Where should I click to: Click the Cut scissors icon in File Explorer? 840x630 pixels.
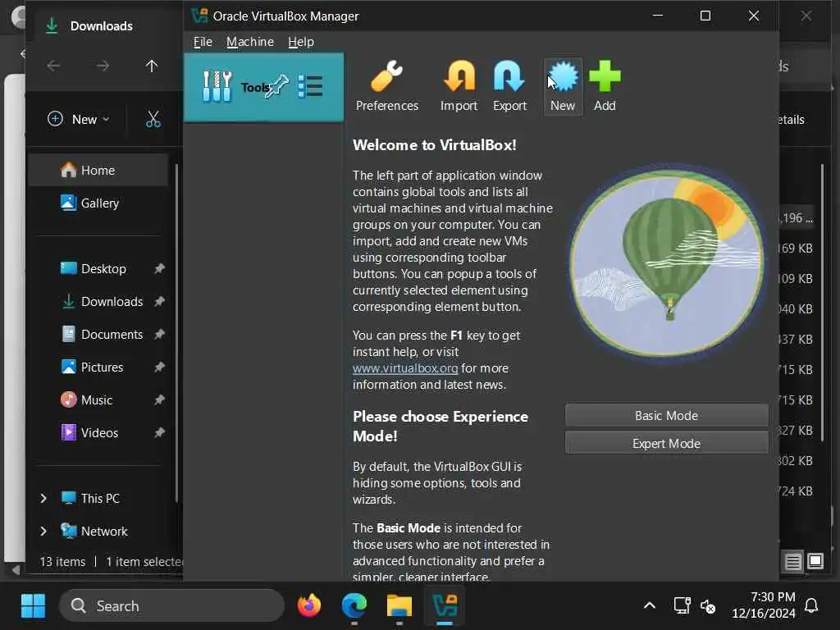coord(153,119)
